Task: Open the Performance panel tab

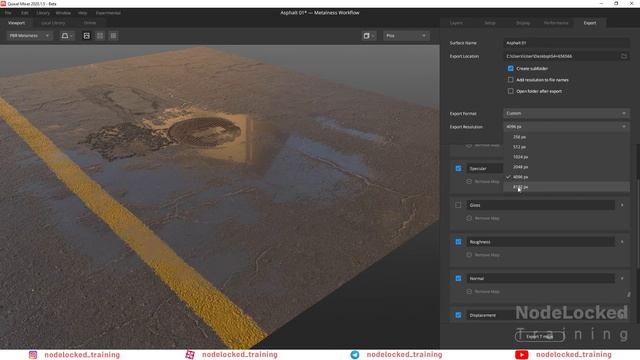Action: (556, 23)
